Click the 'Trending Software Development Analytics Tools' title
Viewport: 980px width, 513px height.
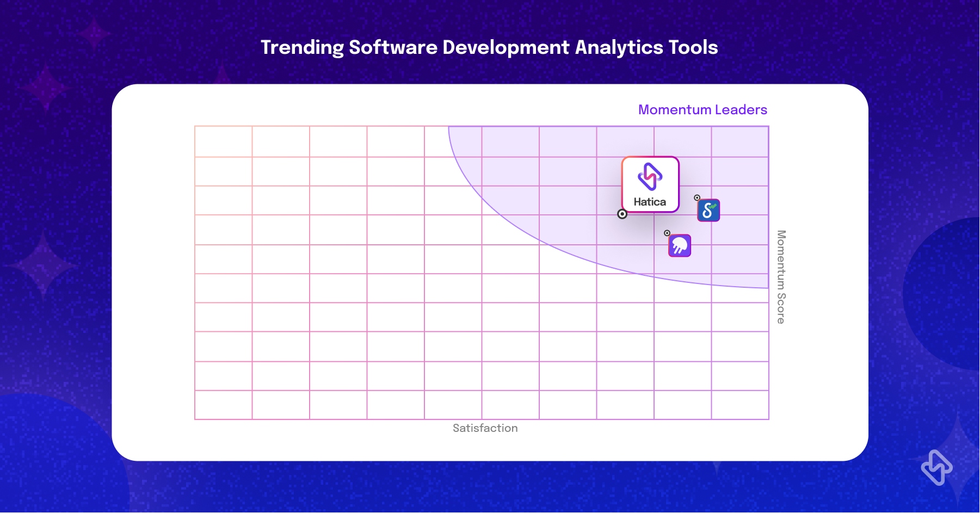(489, 47)
